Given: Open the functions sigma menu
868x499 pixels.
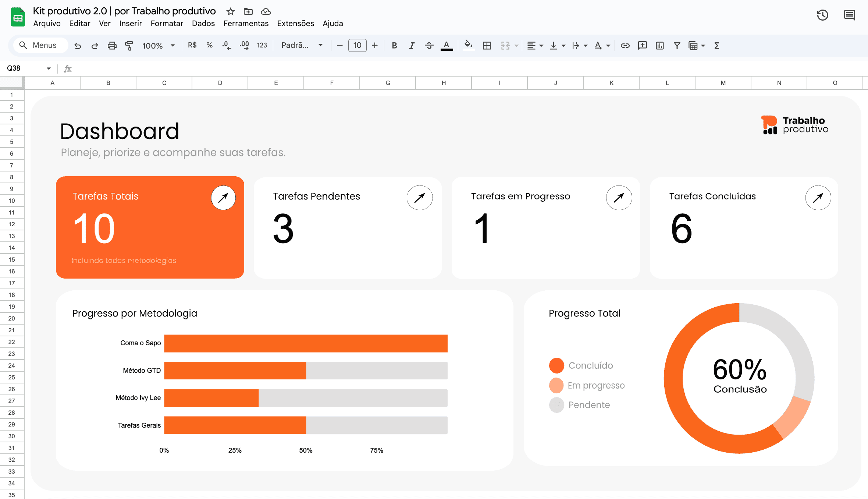Looking at the screenshot, I should point(717,46).
